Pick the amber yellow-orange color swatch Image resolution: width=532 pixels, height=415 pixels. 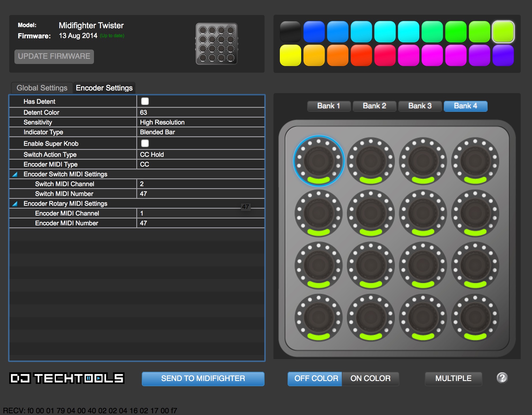point(314,55)
